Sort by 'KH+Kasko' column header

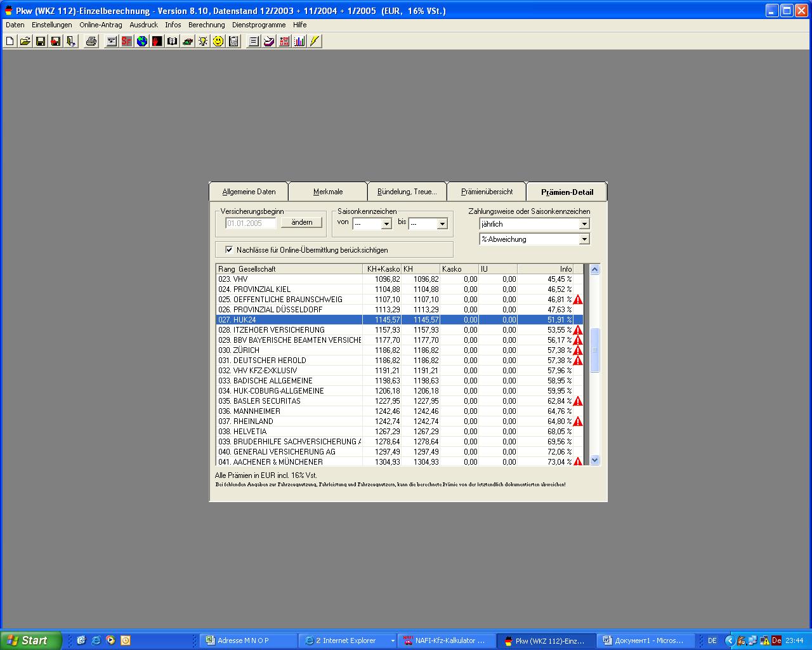(x=382, y=269)
